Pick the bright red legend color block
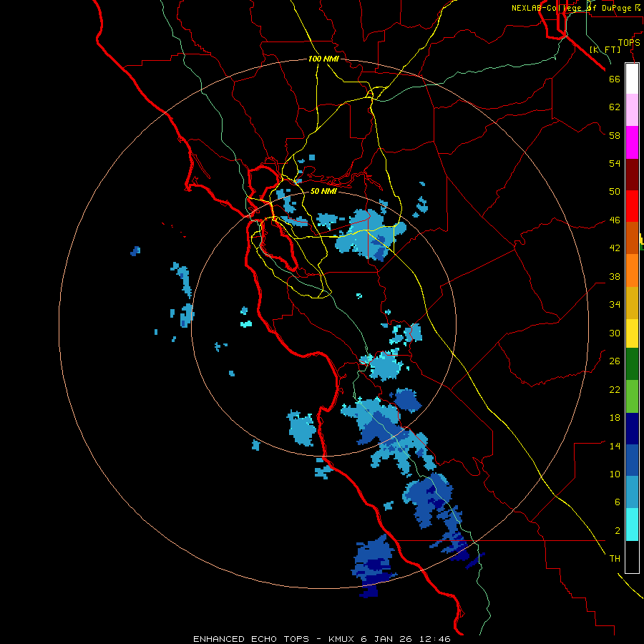The height and width of the screenshot is (644, 644). click(632, 206)
